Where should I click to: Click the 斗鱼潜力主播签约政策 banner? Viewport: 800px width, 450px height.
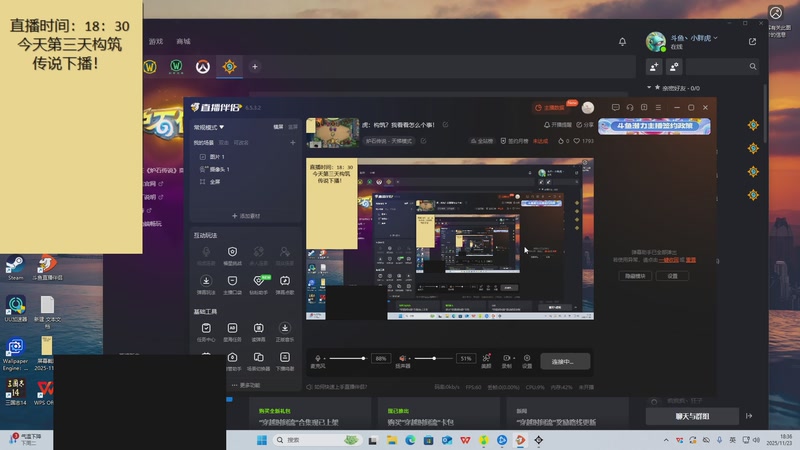coord(654,126)
